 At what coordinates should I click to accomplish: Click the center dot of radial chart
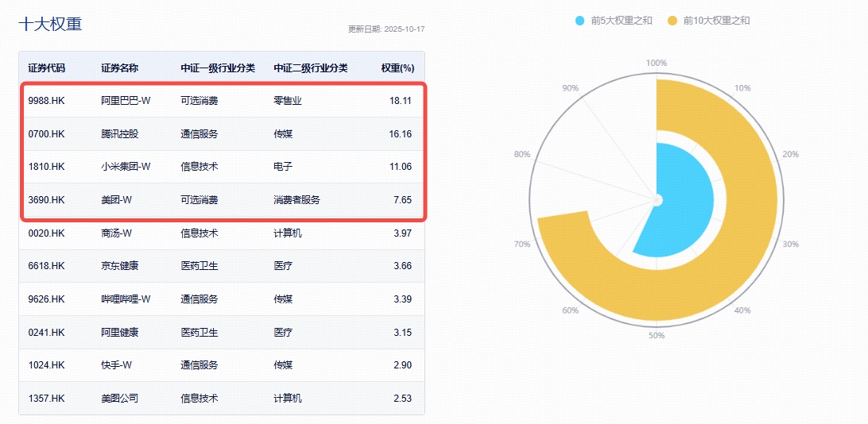(657, 200)
